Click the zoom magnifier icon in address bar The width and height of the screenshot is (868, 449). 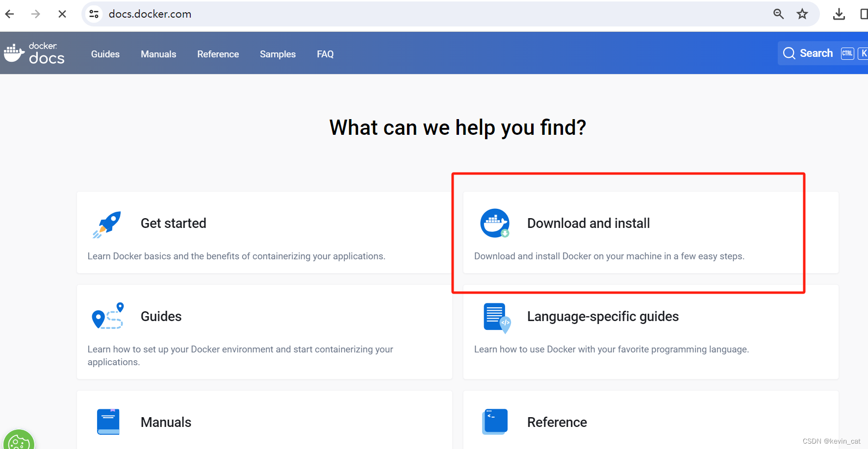(x=778, y=14)
